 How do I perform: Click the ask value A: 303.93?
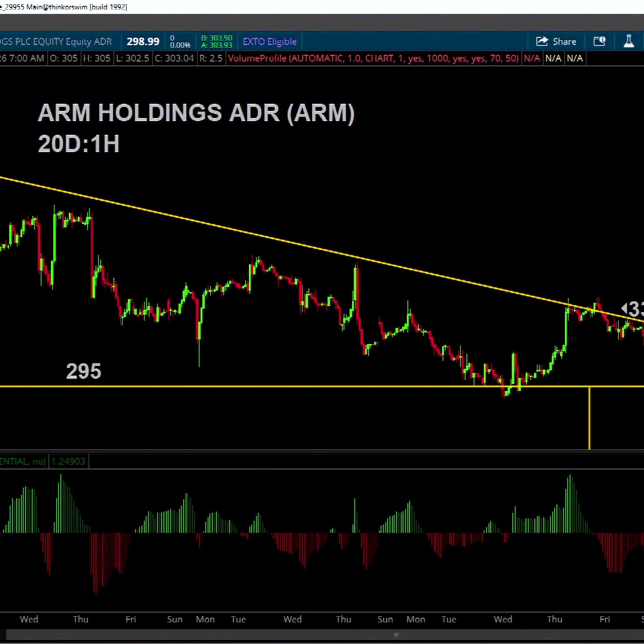click(x=217, y=45)
